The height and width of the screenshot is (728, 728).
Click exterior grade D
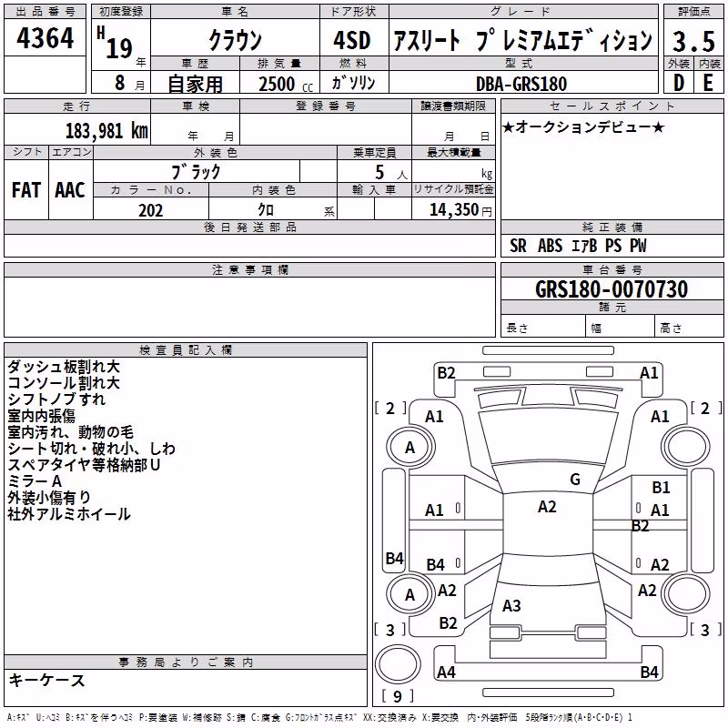[678, 83]
